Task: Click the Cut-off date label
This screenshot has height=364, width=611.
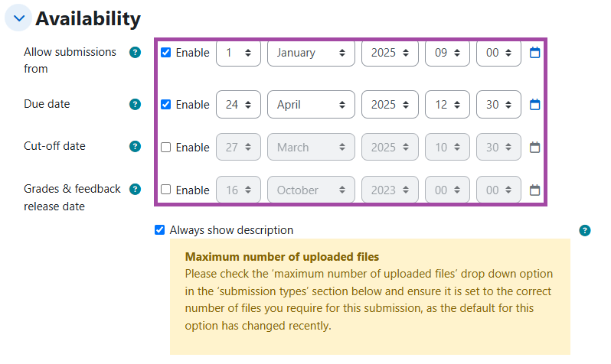Action: [x=54, y=146]
